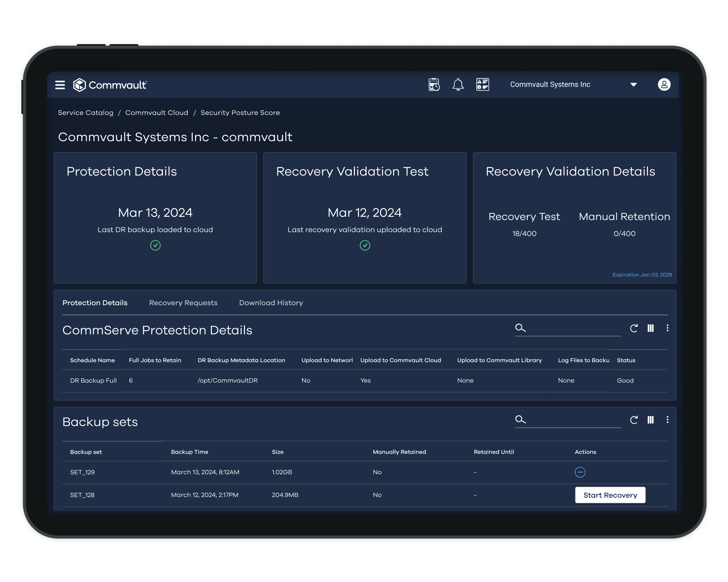Sort by DR Backup Metadata Location column

[x=241, y=360]
